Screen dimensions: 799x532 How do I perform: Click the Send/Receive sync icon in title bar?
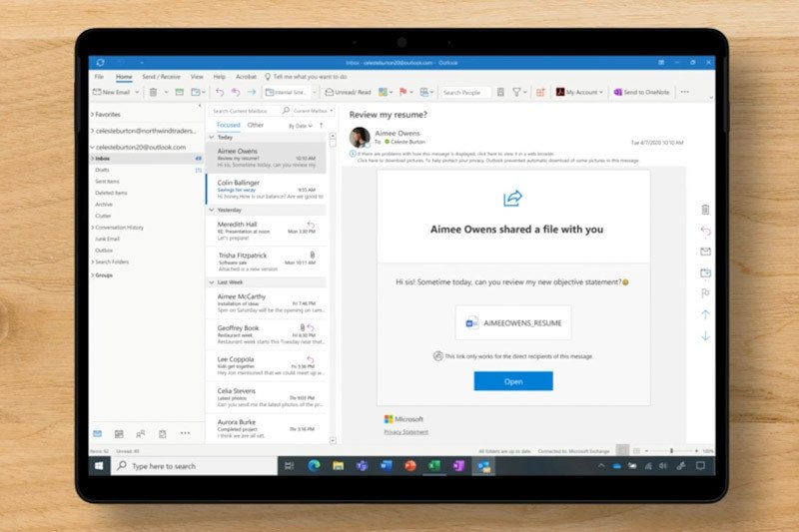click(101, 62)
